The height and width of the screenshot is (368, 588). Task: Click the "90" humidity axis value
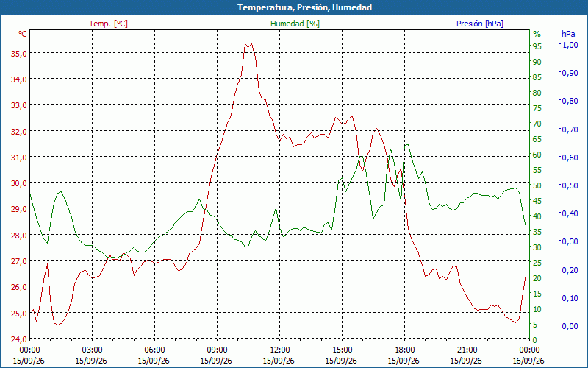(x=537, y=62)
